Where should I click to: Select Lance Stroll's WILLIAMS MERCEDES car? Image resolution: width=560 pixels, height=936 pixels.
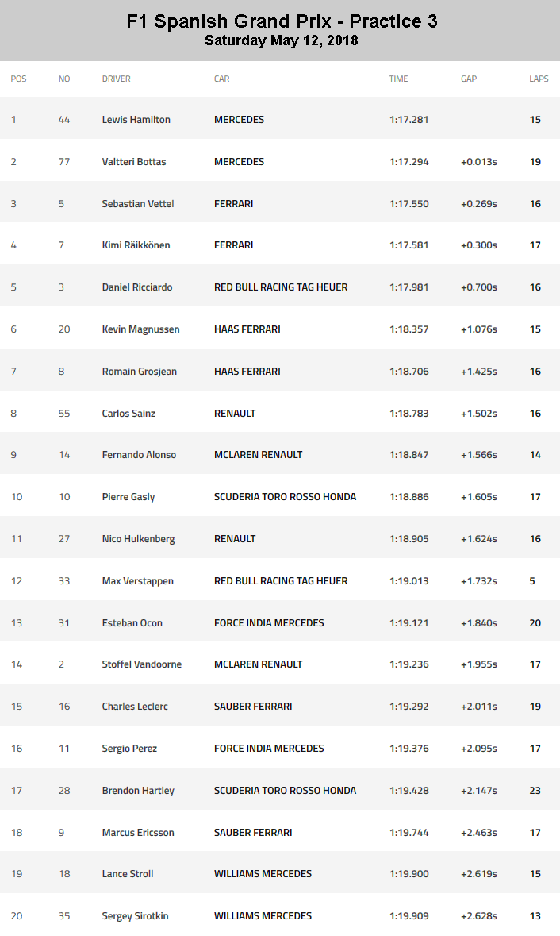263,874
